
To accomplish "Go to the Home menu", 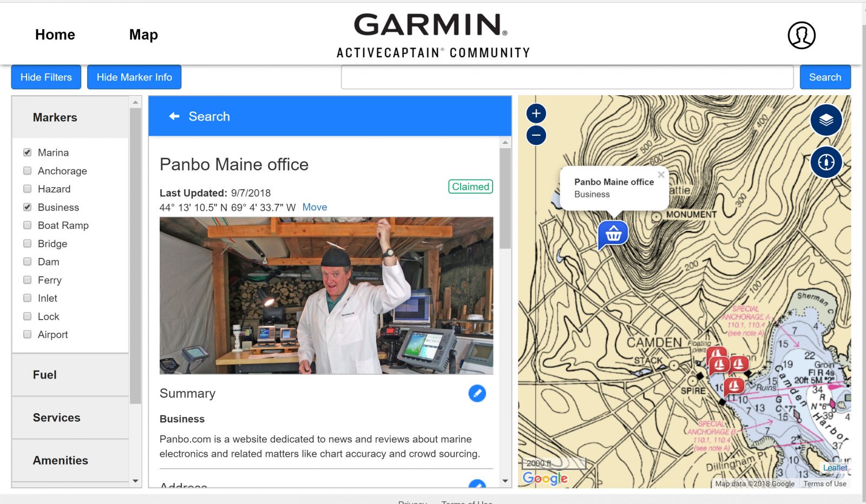I will pos(55,34).
